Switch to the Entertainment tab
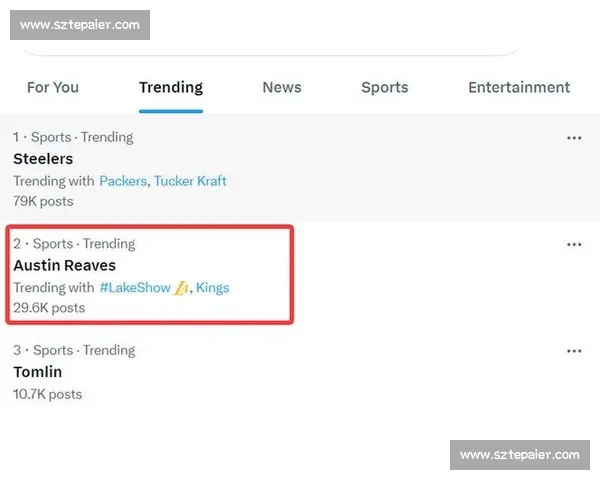Screen dimensions: 600x480 [x=518, y=88]
